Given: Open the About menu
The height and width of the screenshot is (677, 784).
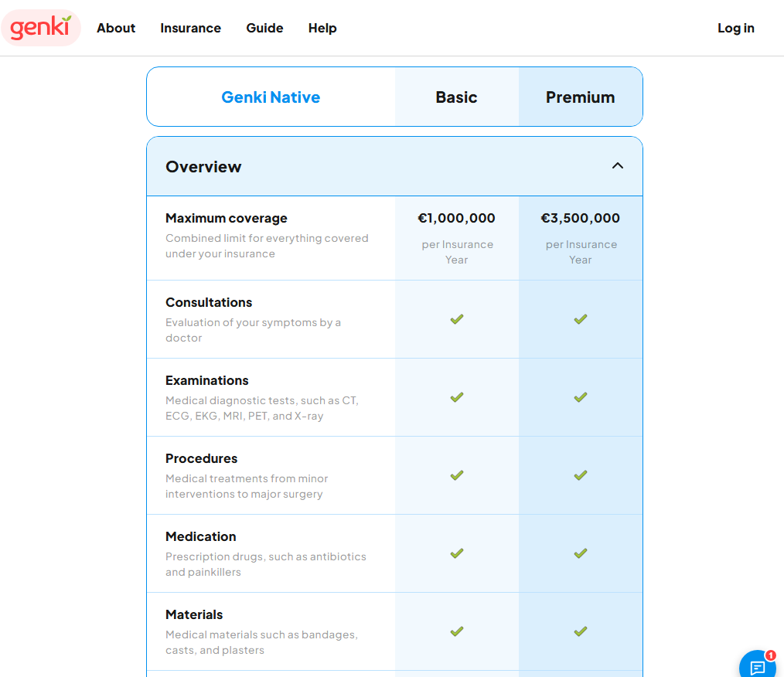Looking at the screenshot, I should click(116, 28).
